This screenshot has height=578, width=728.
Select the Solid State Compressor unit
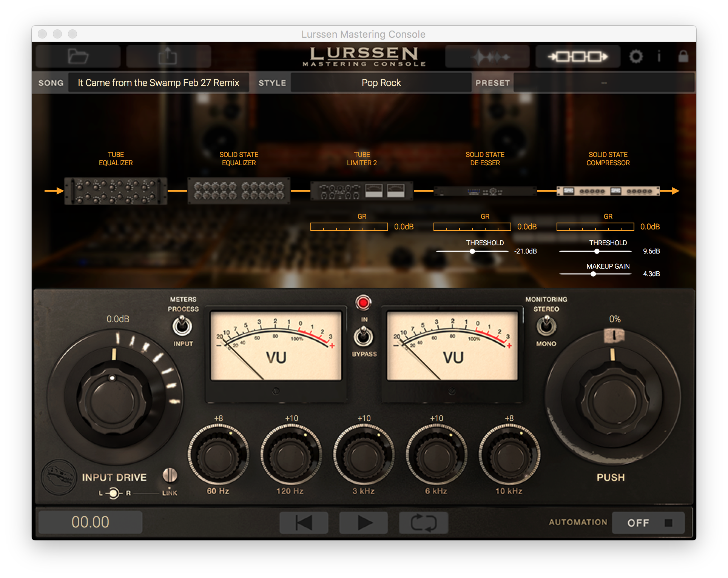tap(608, 191)
